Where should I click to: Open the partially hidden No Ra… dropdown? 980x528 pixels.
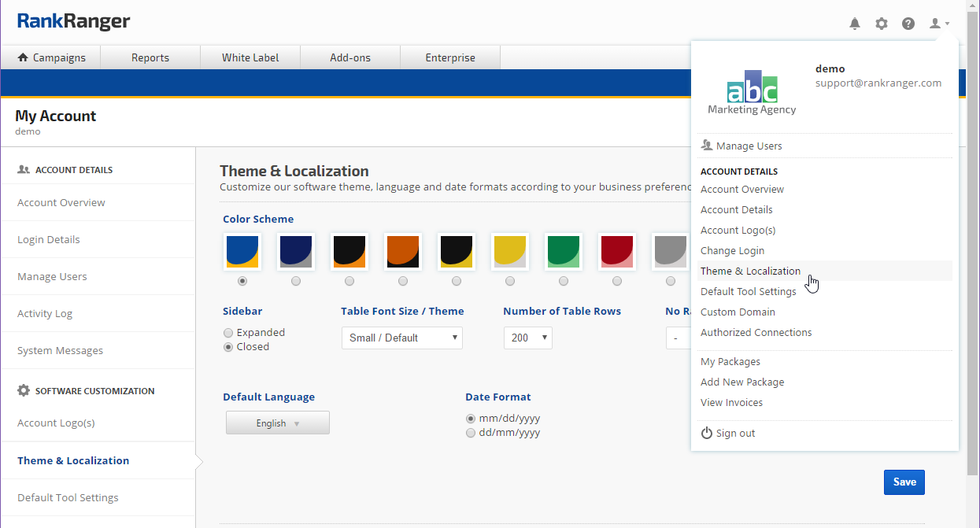click(679, 338)
